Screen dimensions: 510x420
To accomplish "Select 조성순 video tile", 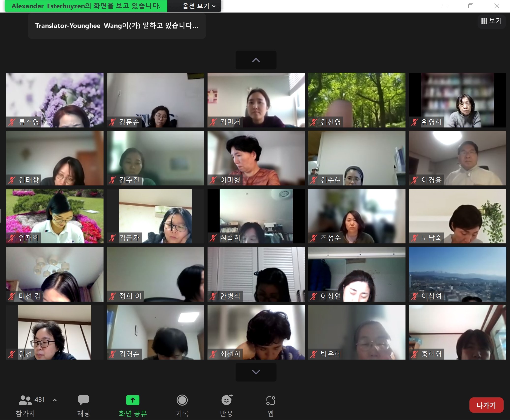I will click(x=357, y=216).
